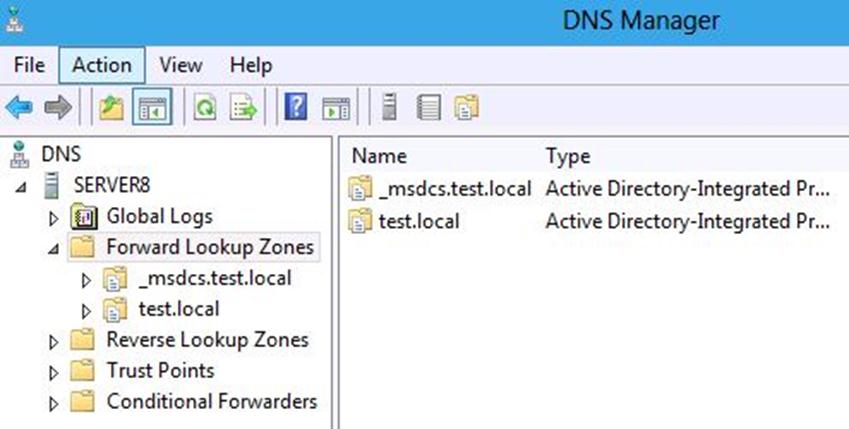
Task: Click the Refresh toolbar icon
Action: 205,107
